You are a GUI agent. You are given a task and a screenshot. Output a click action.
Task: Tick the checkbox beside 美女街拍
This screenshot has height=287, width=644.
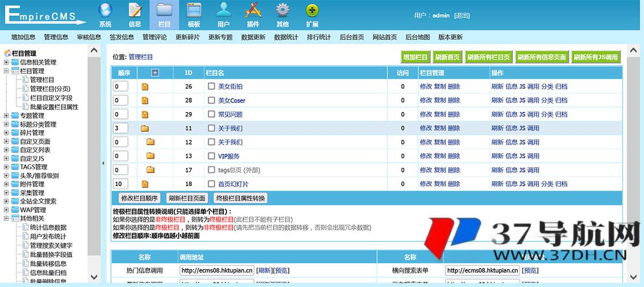(x=211, y=87)
